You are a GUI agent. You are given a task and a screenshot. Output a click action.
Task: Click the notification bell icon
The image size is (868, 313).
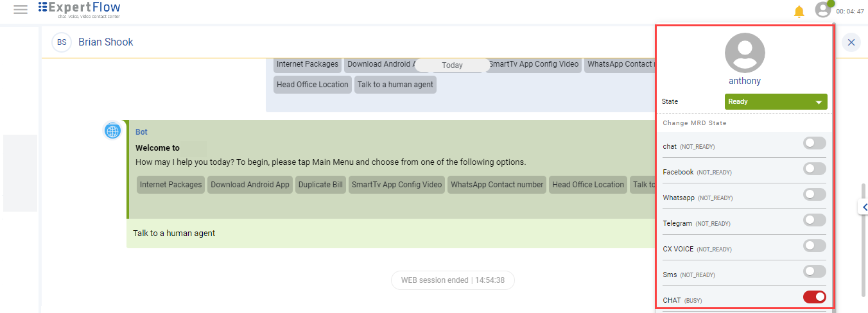coord(799,11)
